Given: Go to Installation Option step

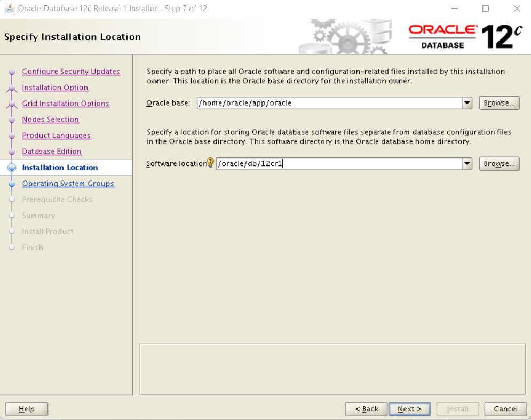Looking at the screenshot, I should pyautogui.click(x=55, y=88).
